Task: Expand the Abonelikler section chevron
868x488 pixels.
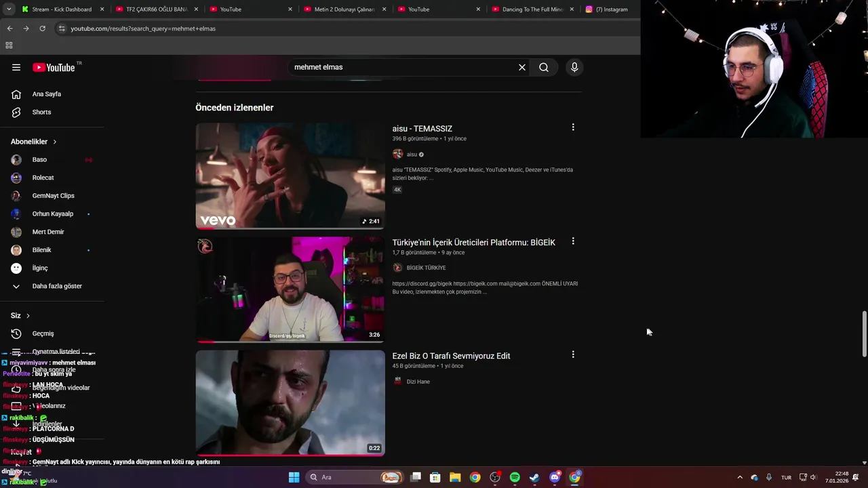Action: (x=54, y=142)
